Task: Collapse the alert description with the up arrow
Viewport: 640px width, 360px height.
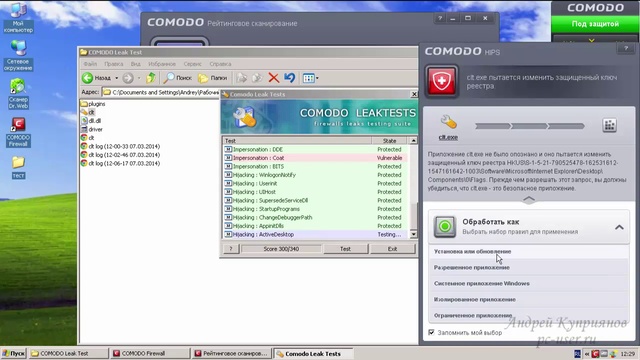Action: (529, 200)
